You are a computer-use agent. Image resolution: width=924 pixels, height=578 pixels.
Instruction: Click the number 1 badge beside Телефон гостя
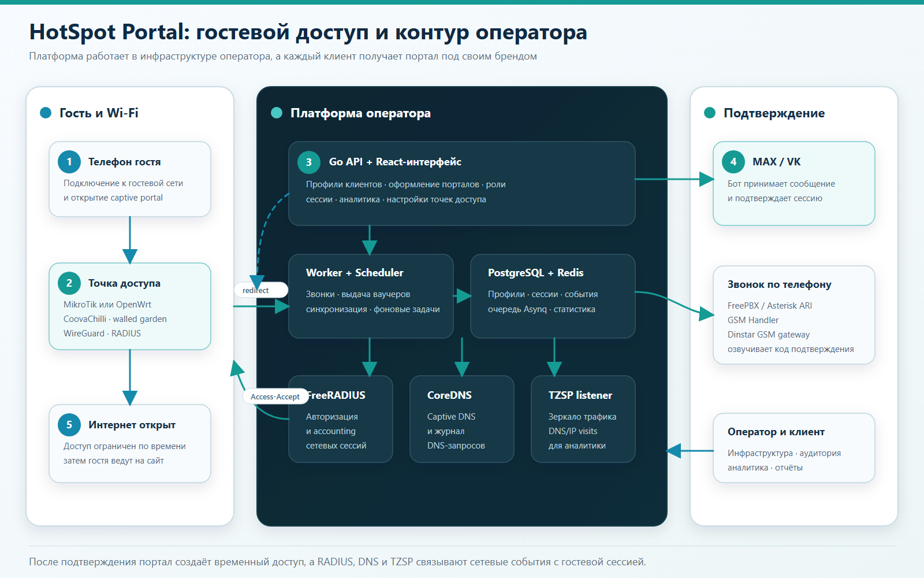69,162
